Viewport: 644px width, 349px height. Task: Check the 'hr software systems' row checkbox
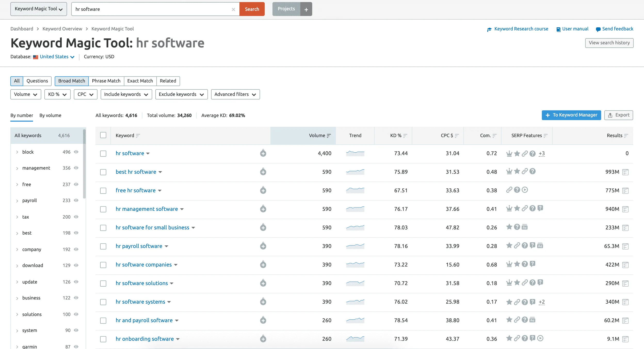coord(103,302)
